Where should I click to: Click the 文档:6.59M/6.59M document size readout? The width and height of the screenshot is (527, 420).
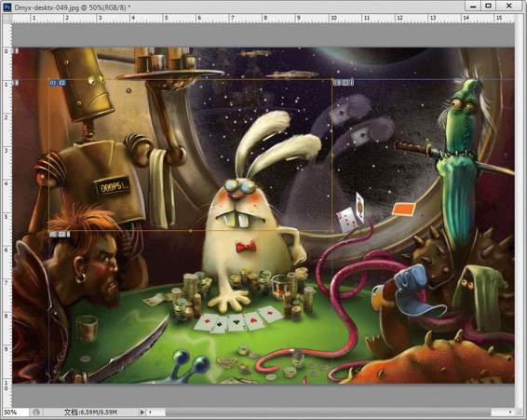click(90, 412)
